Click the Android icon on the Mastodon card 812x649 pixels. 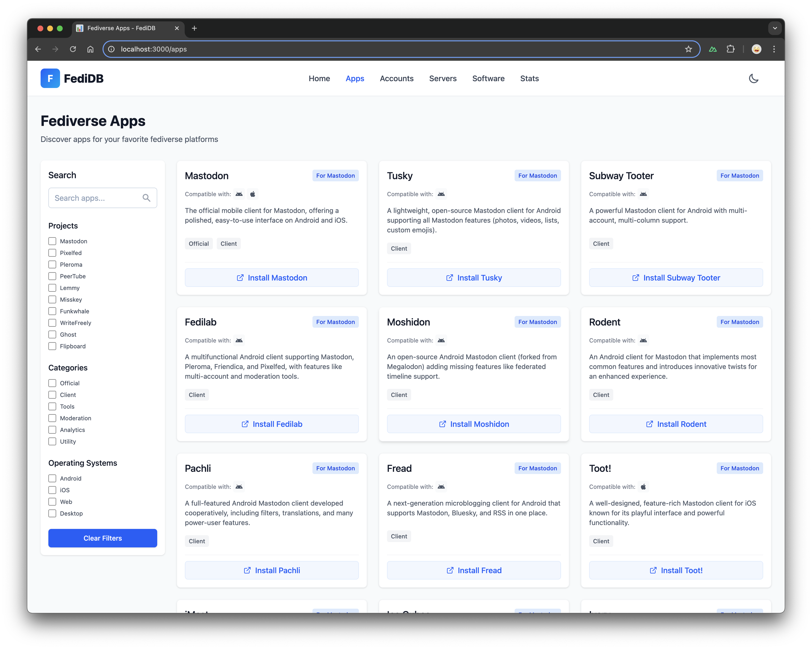239,194
